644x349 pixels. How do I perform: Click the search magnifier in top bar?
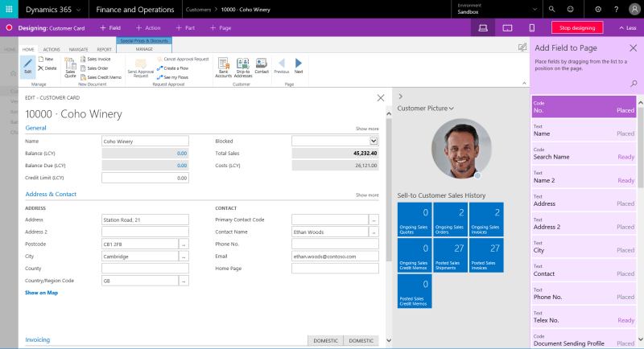tap(551, 9)
